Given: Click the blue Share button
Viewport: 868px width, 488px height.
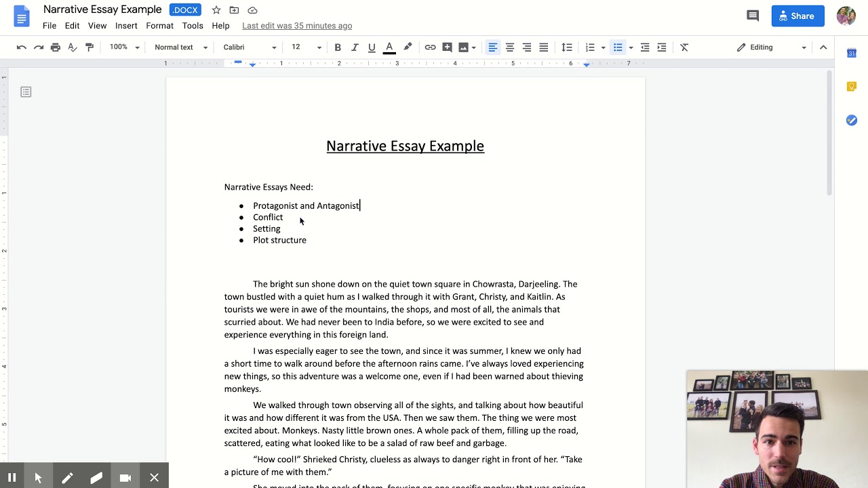Looking at the screenshot, I should coord(797,16).
